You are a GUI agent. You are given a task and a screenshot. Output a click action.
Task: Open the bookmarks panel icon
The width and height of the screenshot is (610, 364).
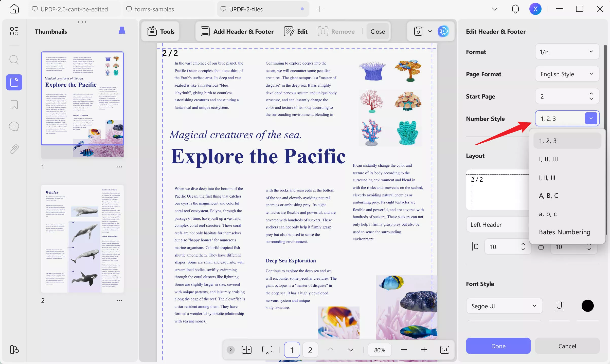click(x=14, y=104)
